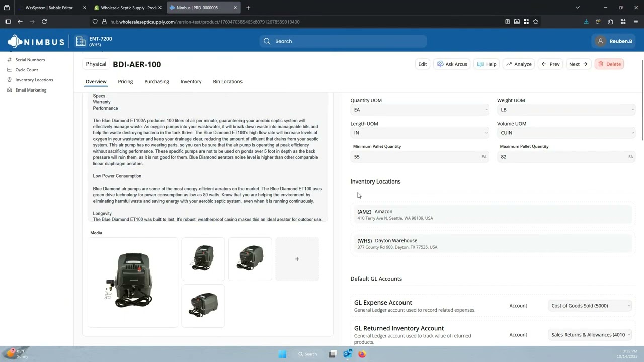
Task: Click the Low Power Consumption heading
Action: point(117,176)
